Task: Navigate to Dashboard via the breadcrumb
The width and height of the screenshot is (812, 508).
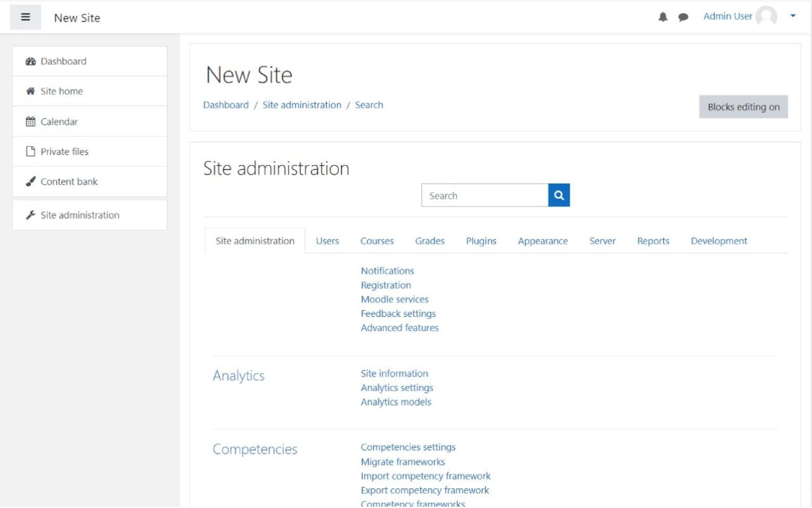Action: 225,105
